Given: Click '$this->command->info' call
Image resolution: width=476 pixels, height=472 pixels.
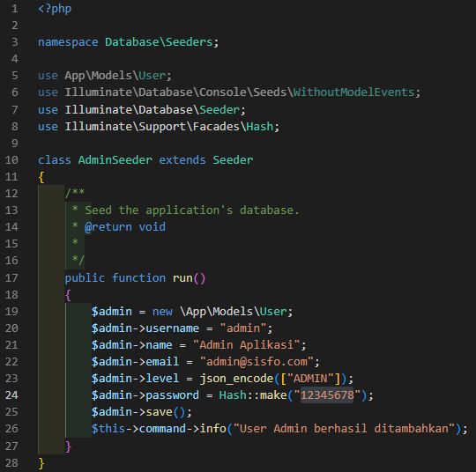Looking at the screenshot, I should tap(159, 428).
